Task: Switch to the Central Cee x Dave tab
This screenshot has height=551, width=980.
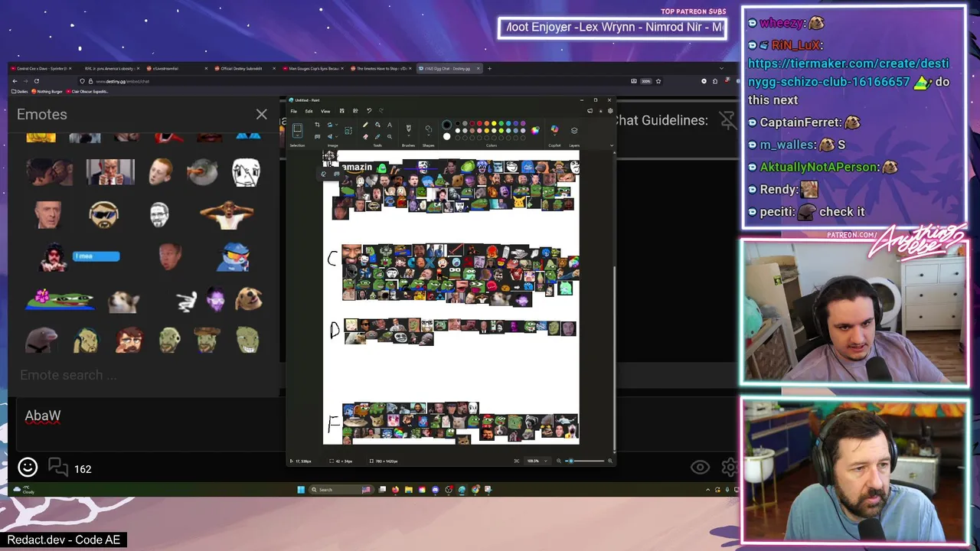Action: pyautogui.click(x=42, y=68)
